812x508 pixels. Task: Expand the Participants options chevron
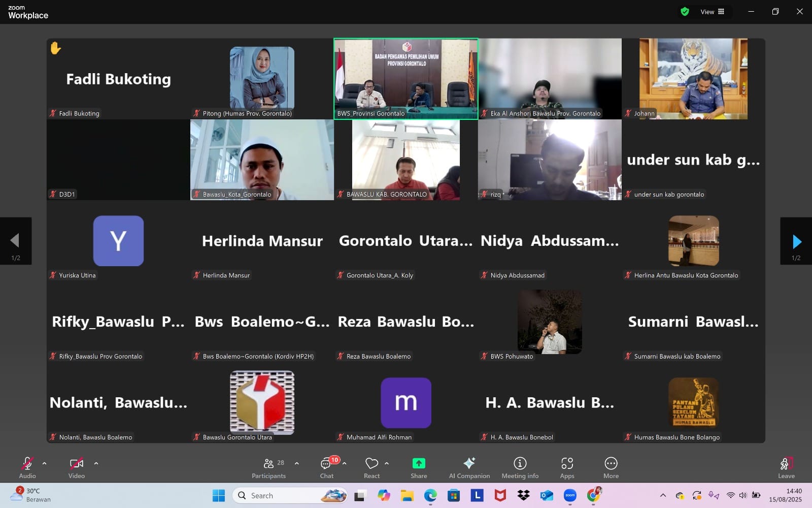pos(297,463)
